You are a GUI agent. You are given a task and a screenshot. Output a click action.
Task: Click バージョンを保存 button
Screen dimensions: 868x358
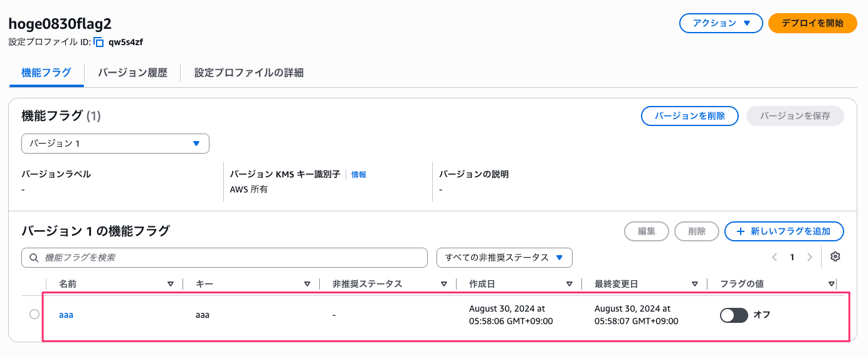tap(795, 116)
